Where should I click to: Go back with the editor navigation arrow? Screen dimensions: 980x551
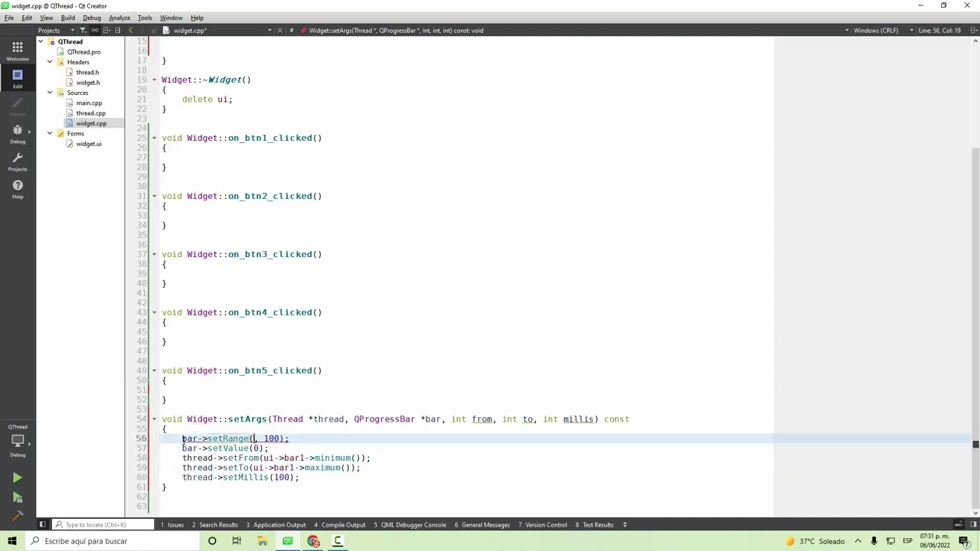[x=131, y=31]
